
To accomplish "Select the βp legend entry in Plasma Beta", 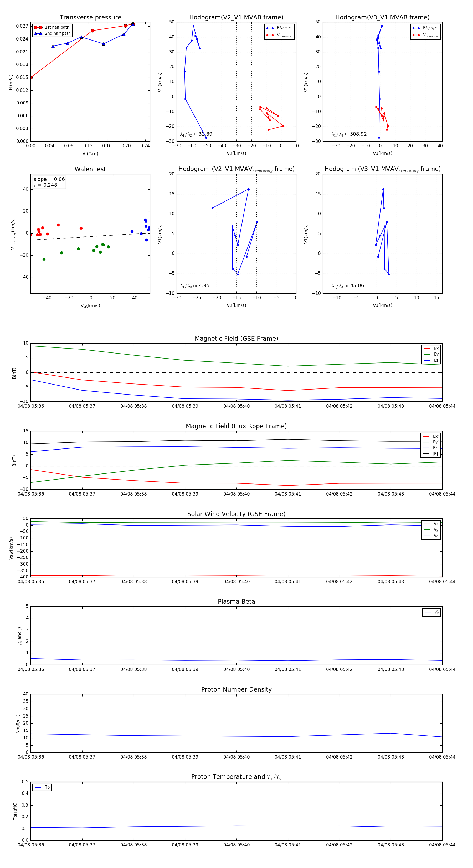I will 431,612.
